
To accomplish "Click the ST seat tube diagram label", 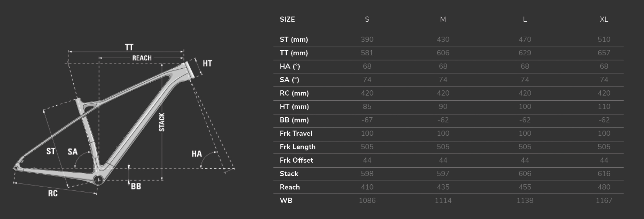I will pos(51,151).
